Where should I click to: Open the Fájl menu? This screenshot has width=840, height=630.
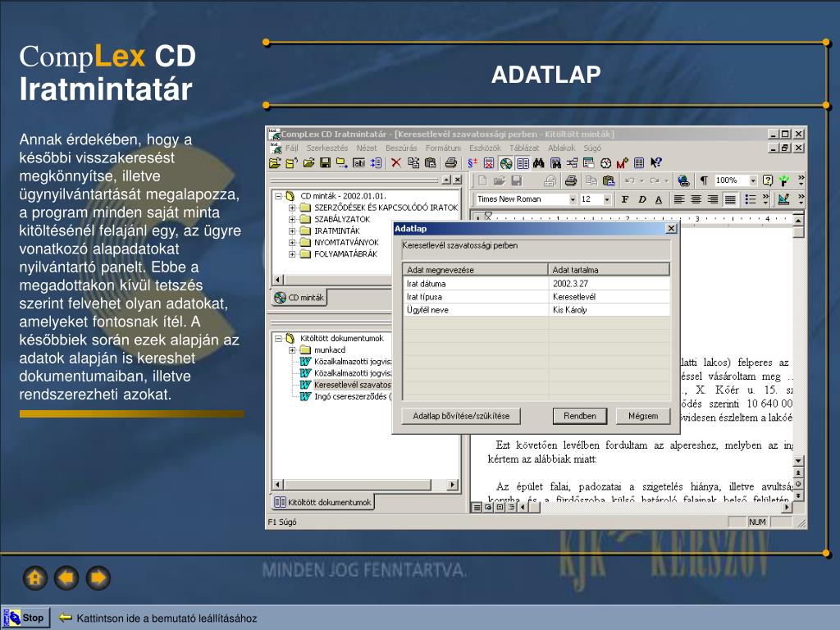pyautogui.click(x=292, y=148)
